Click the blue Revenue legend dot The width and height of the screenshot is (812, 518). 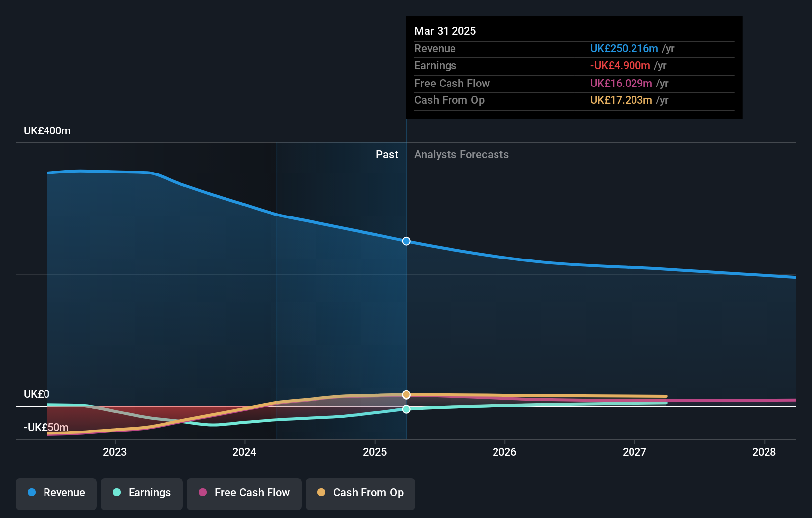point(32,492)
